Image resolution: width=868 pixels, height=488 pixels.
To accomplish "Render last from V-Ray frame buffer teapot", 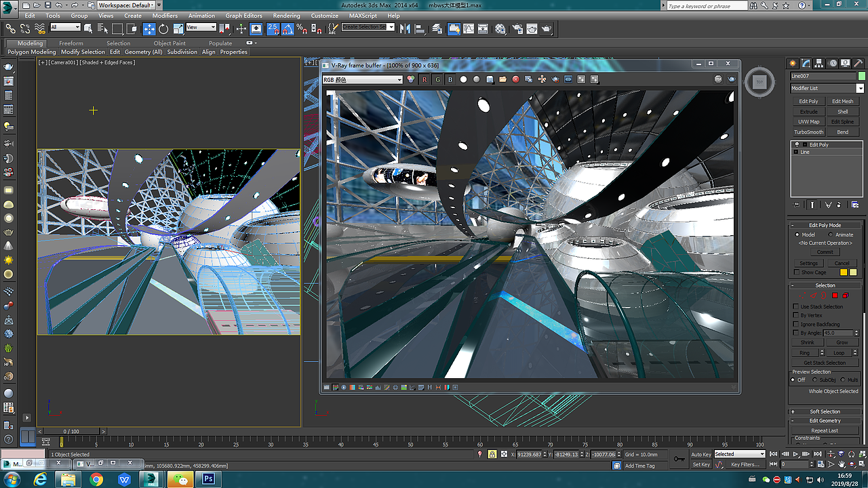I will point(732,79).
